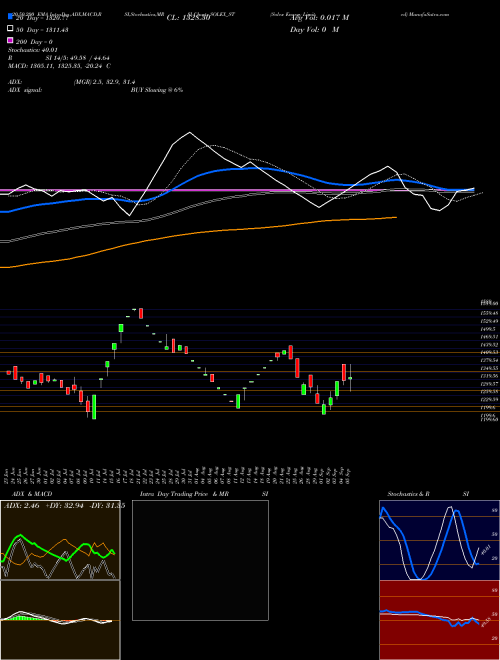Click the ADX: 2.46 readout in ADX panel
This screenshot has width=500, height=660.
click(x=21, y=506)
